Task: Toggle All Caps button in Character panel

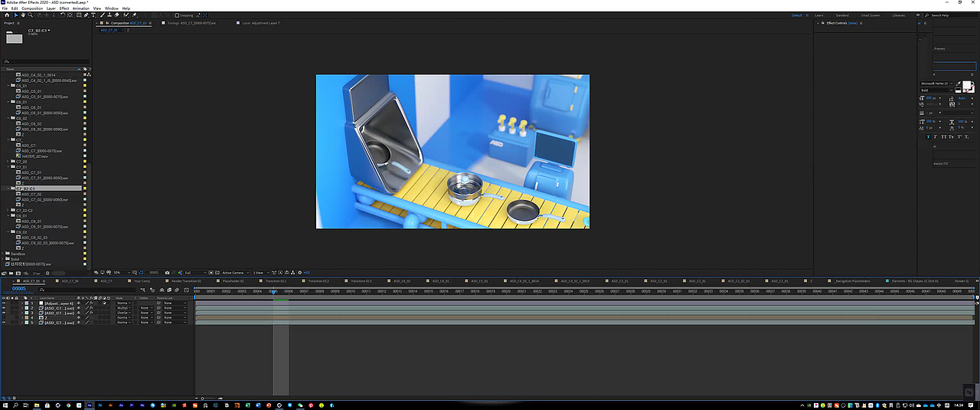Action: (943, 136)
